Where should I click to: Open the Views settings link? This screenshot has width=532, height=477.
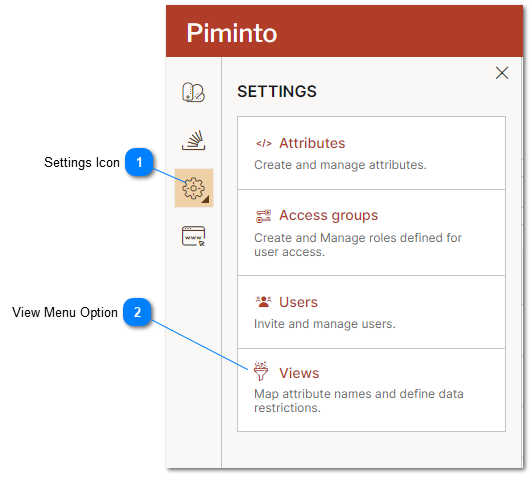tap(299, 373)
